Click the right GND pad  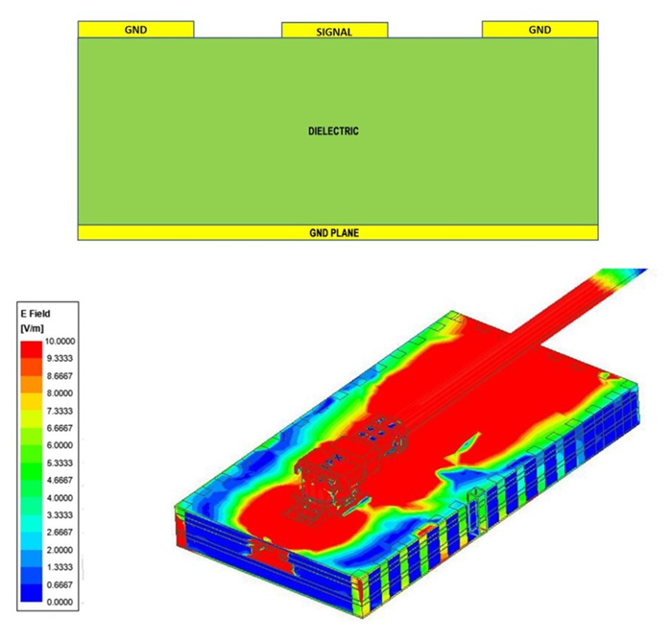tap(540, 30)
